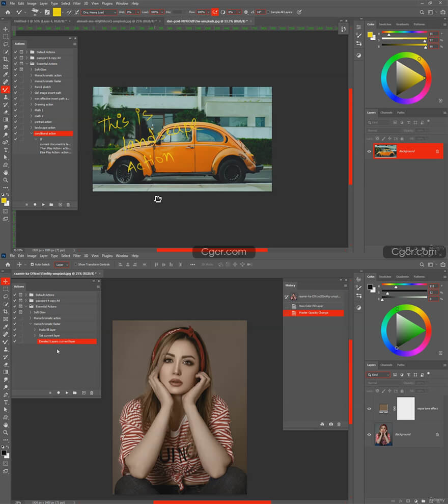Filter for type layers in the bottom Layers panel
448x504 pixels.
coord(408,375)
